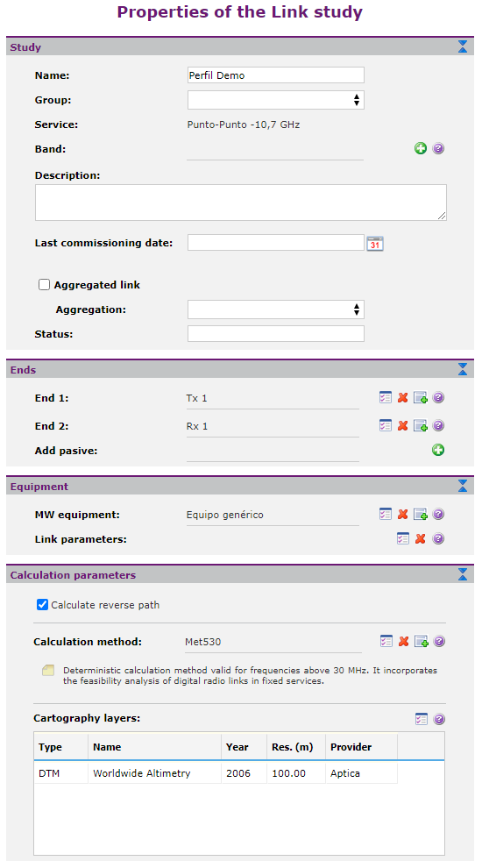Open help icon next to Band
482x868 pixels.
pyautogui.click(x=438, y=148)
